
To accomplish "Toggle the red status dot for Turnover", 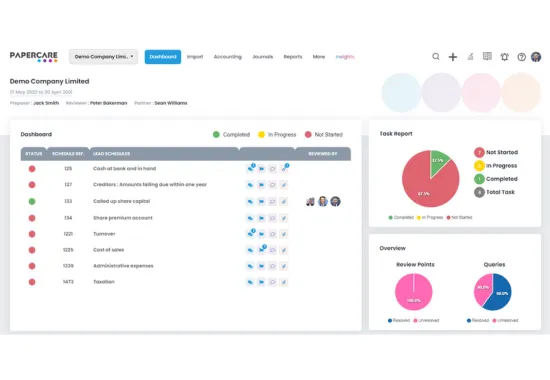I will [x=32, y=234].
